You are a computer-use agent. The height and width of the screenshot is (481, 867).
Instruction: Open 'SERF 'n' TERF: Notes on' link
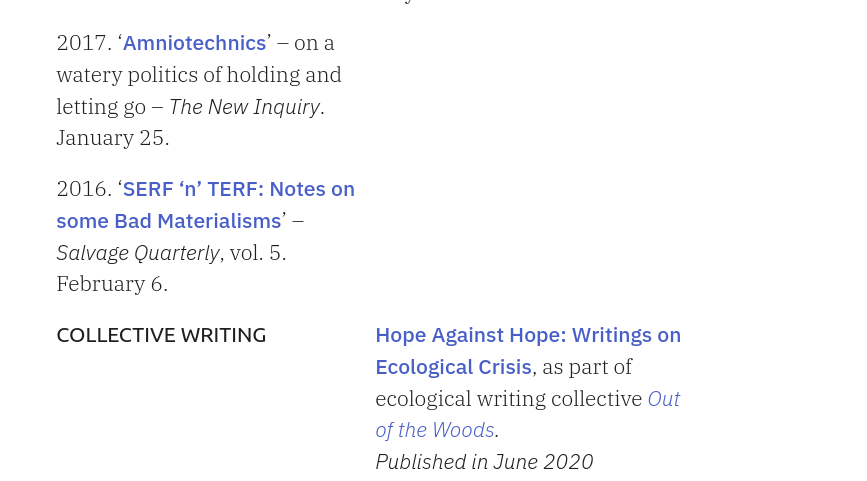[238, 189]
